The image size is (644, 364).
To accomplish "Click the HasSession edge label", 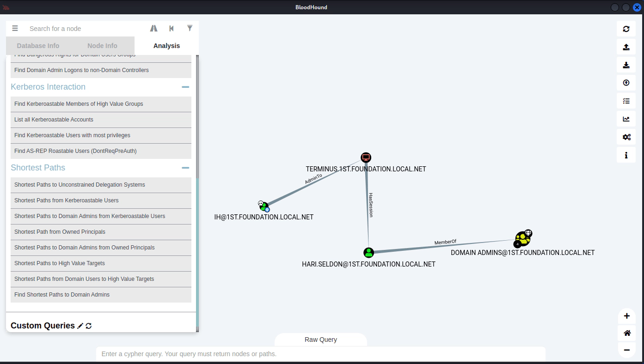I will coord(370,205).
